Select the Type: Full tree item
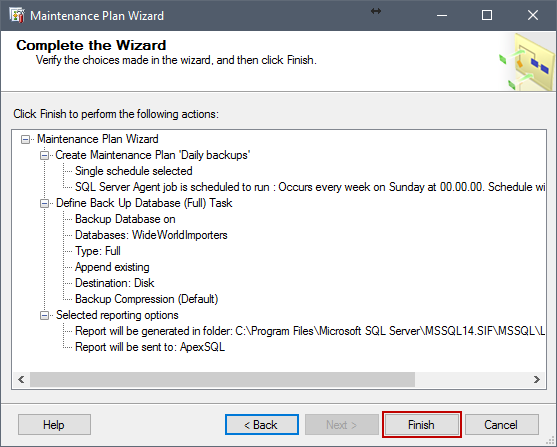This screenshot has height=447, width=557. pyautogui.click(x=98, y=251)
